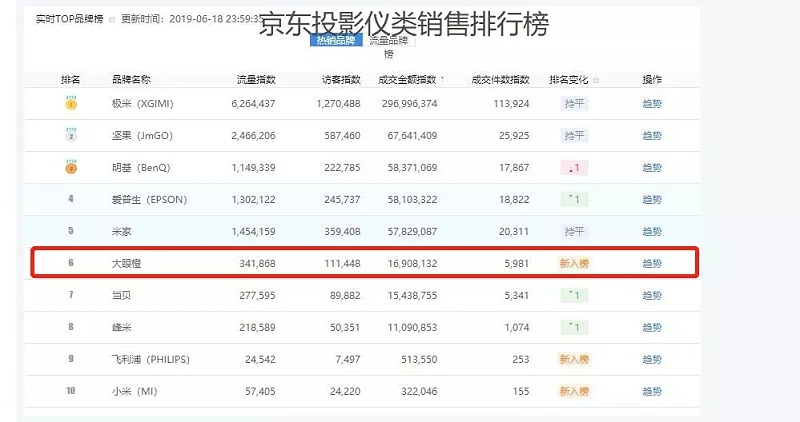800x422 pixels.
Task: Click transaction amount 16,908,132
Action: (x=412, y=263)
